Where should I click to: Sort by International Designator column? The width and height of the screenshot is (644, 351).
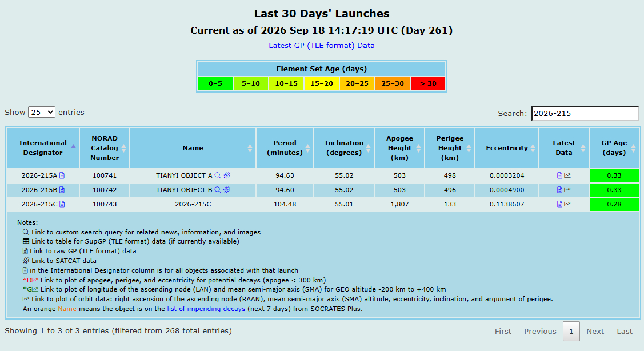pos(43,148)
